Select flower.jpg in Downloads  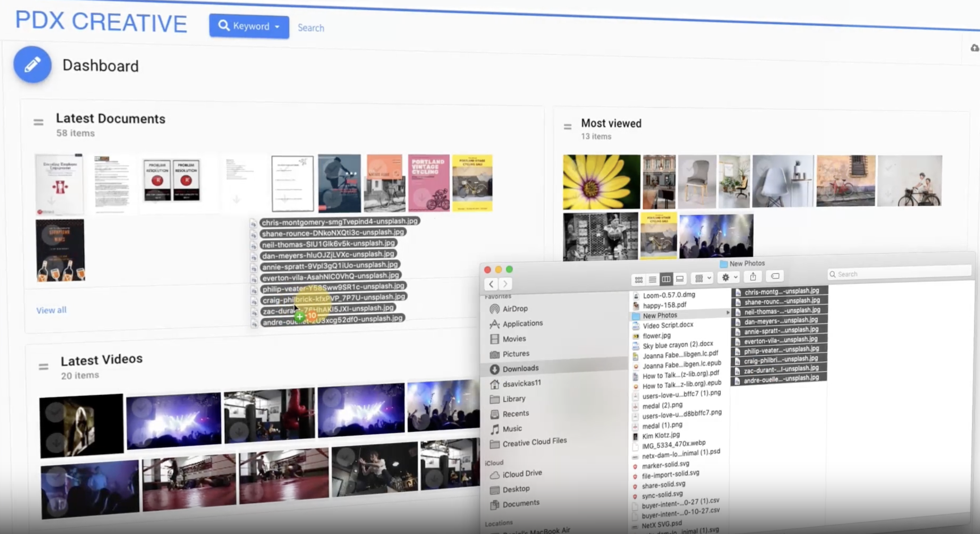tap(657, 336)
